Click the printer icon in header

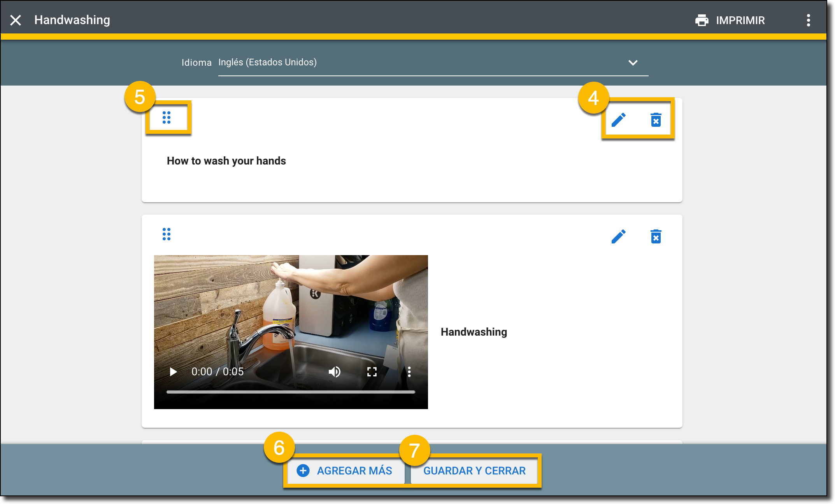point(702,20)
